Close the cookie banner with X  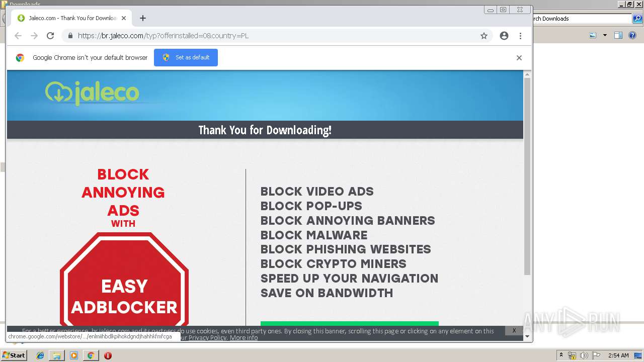[514, 330]
